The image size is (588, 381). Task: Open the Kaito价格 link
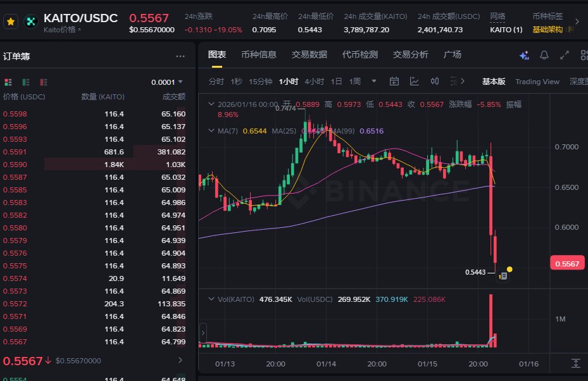62,30
